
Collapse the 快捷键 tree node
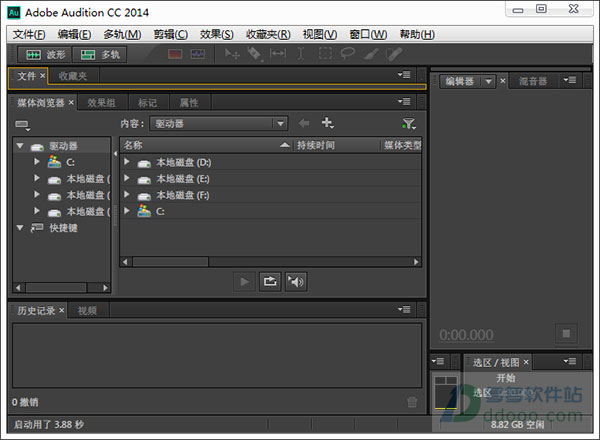[20, 228]
